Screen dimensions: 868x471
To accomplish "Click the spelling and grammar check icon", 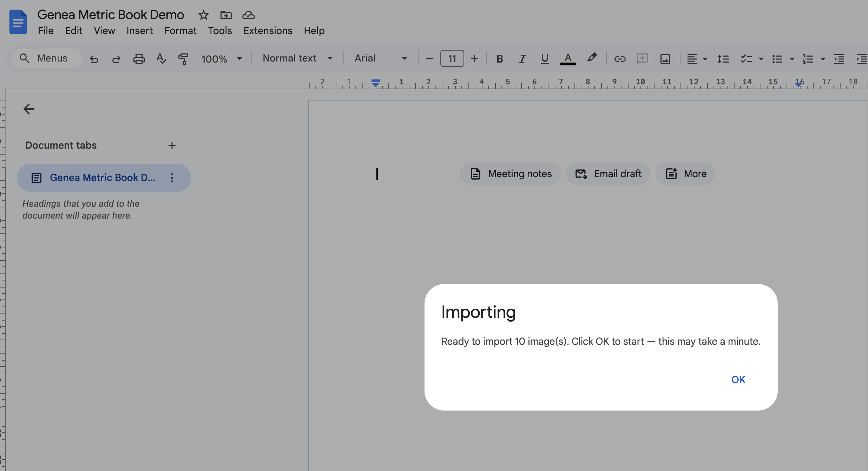I will point(161,58).
